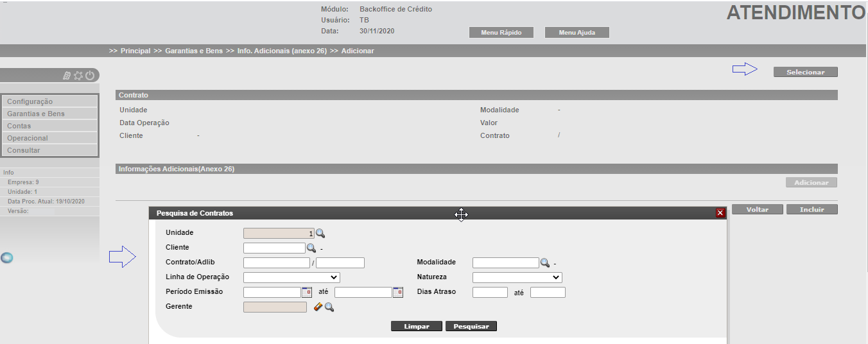The height and width of the screenshot is (344, 868).
Task: Click the date 30/11/2020 in header
Action: (377, 31)
